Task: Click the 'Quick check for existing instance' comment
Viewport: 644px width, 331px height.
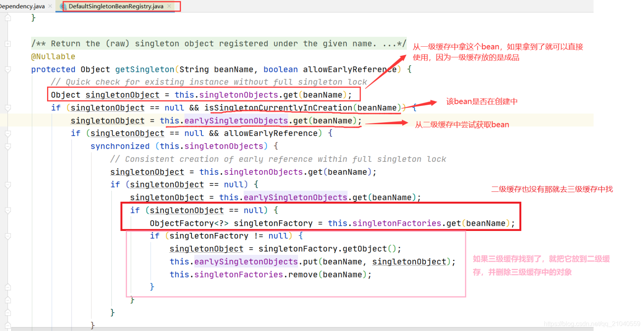Action: click(x=209, y=82)
